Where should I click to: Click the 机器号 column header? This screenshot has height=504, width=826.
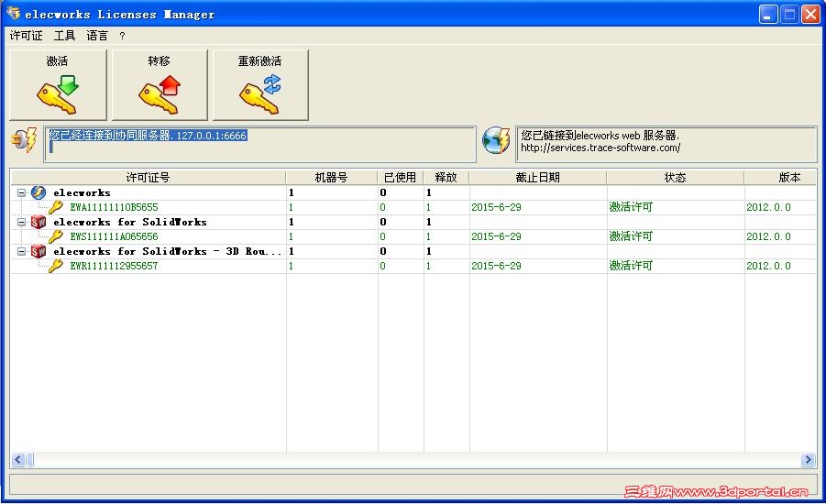tap(331, 178)
